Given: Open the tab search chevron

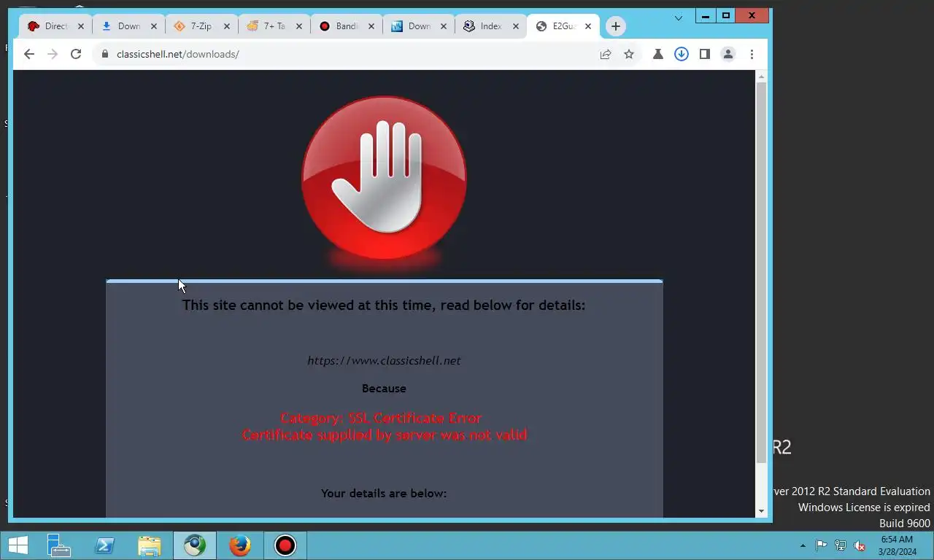Looking at the screenshot, I should [679, 17].
